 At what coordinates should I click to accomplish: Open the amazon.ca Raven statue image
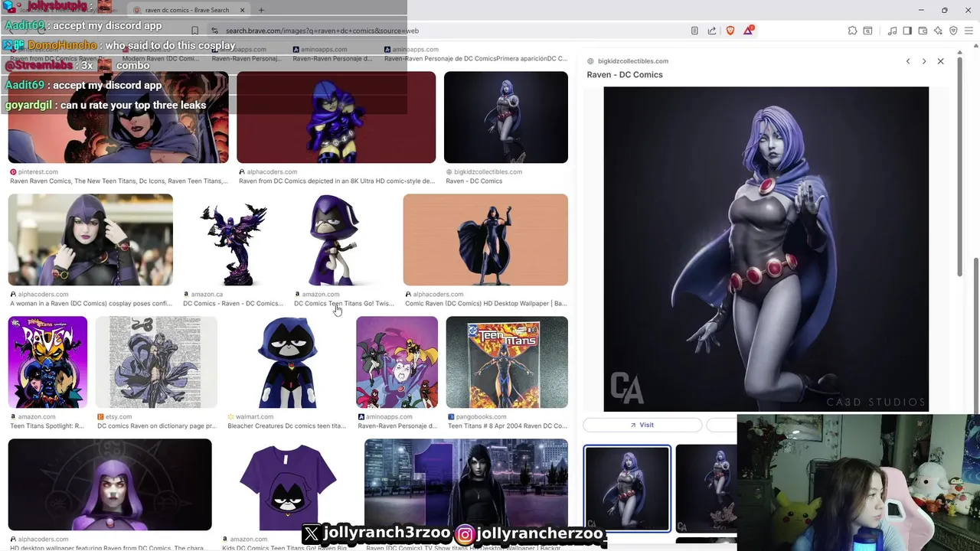pyautogui.click(x=233, y=240)
